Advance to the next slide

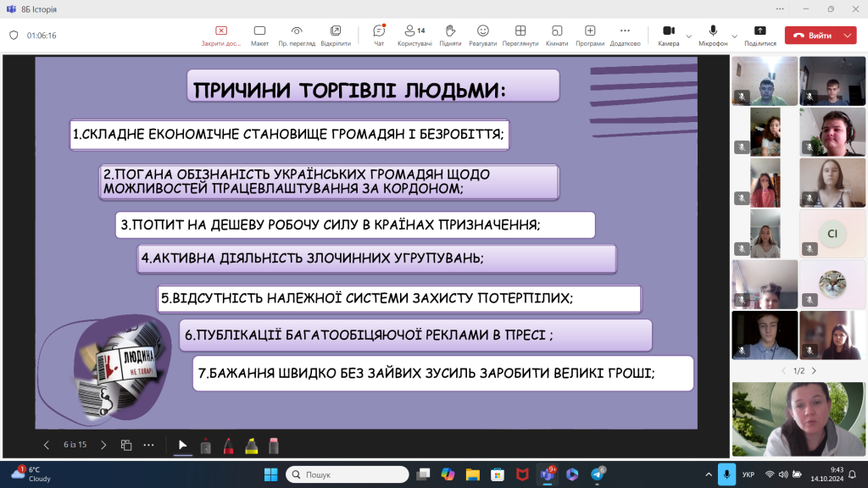click(103, 444)
